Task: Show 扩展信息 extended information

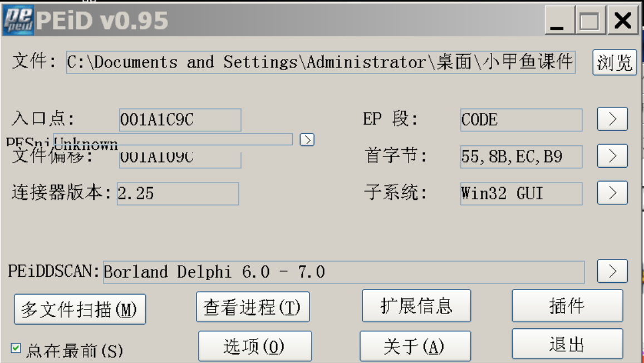Action: tap(416, 306)
